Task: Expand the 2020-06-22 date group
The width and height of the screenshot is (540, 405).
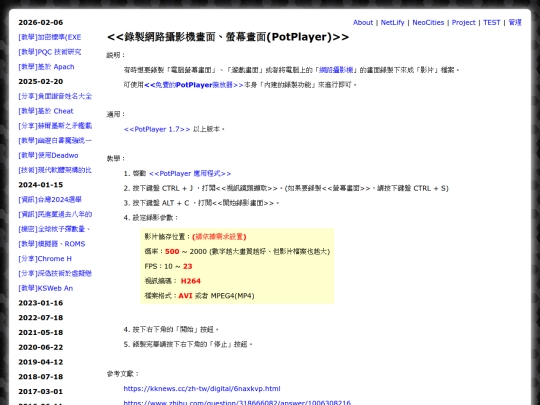Action: click(x=41, y=347)
